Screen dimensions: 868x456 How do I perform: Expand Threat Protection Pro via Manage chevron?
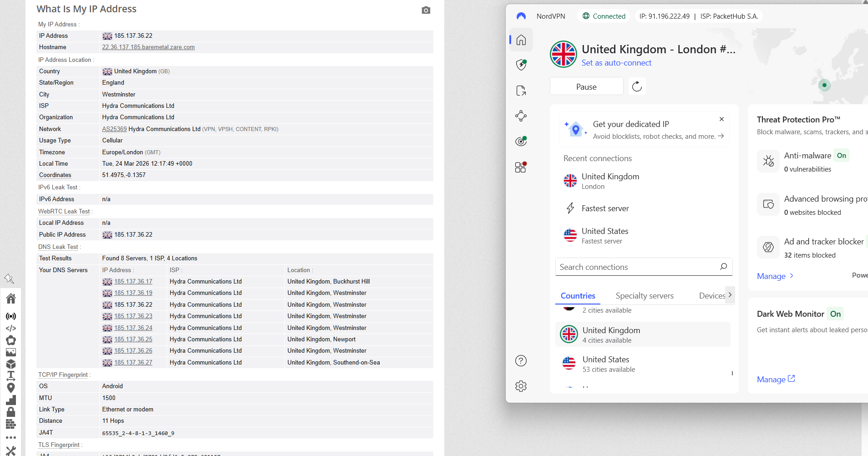(775, 276)
